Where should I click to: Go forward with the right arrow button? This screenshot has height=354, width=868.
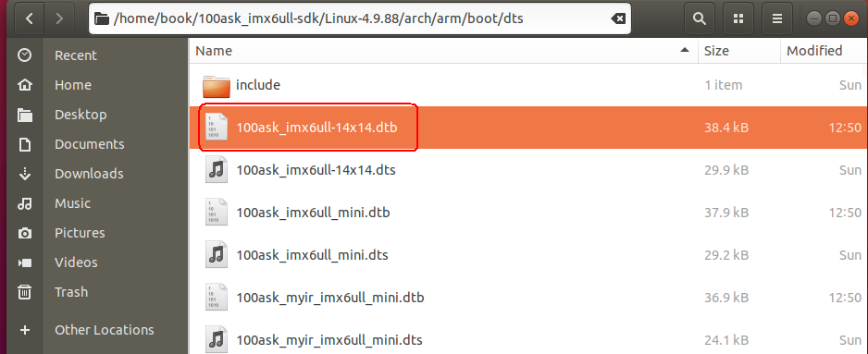(x=59, y=18)
